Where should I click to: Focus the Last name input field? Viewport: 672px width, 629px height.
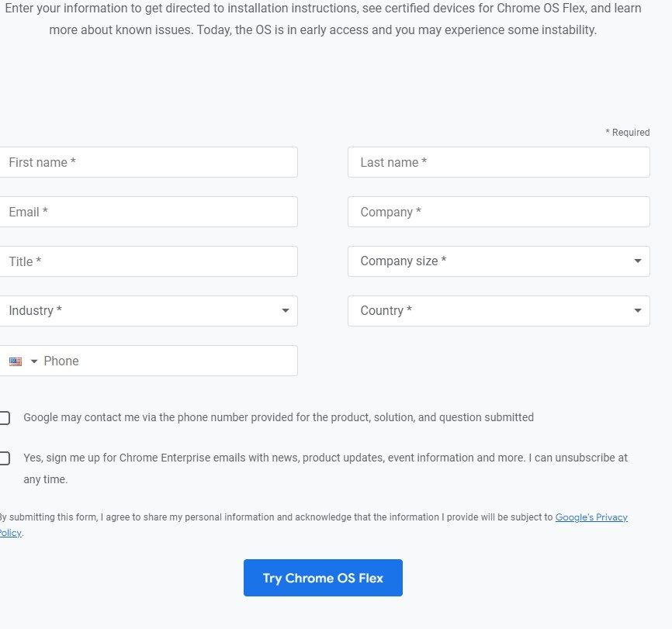pos(499,162)
